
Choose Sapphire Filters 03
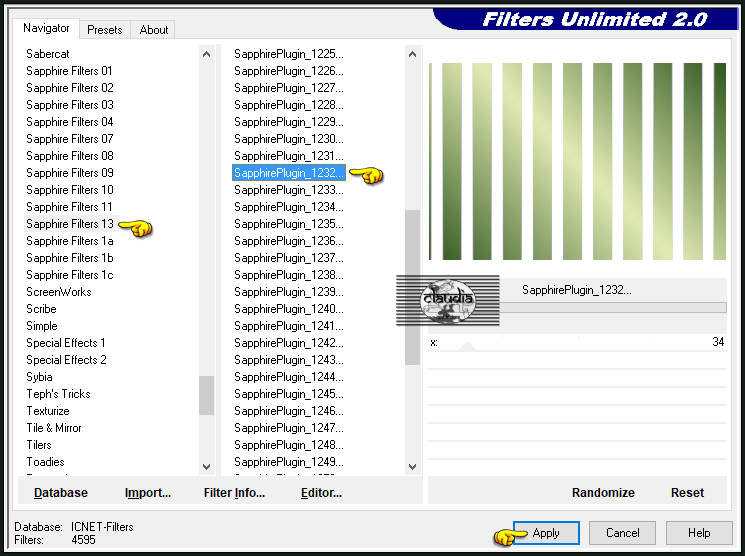tap(70, 105)
